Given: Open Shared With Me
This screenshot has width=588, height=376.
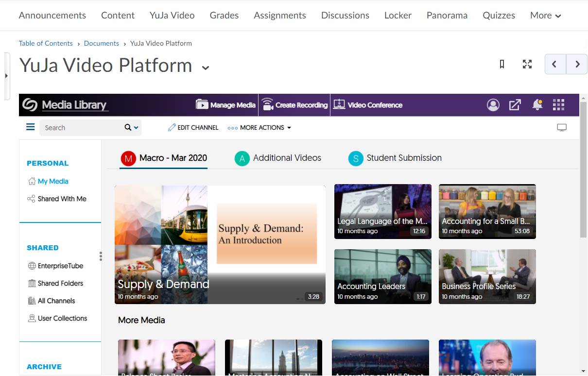Looking at the screenshot, I should click(x=57, y=199).
